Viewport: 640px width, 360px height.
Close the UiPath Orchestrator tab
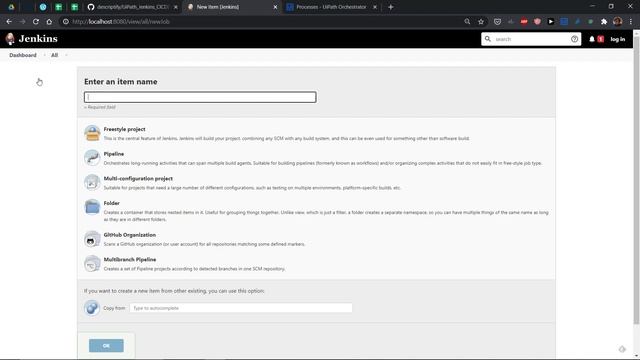point(375,7)
